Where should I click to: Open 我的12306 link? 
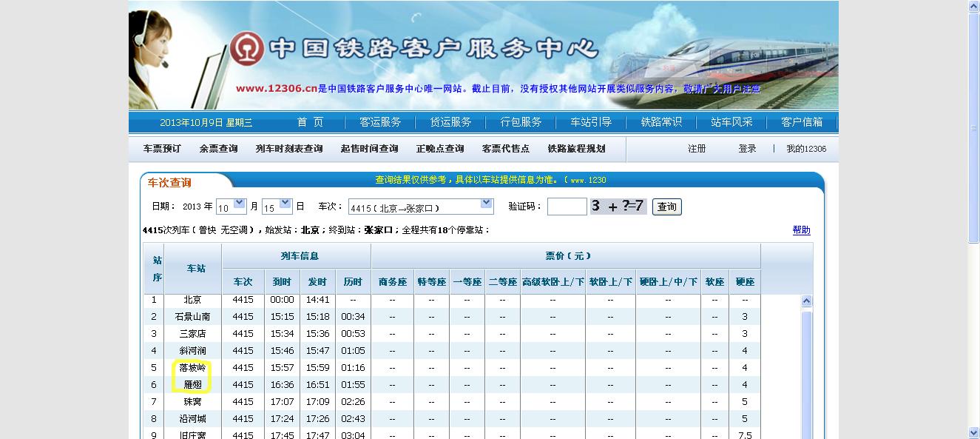pos(806,149)
